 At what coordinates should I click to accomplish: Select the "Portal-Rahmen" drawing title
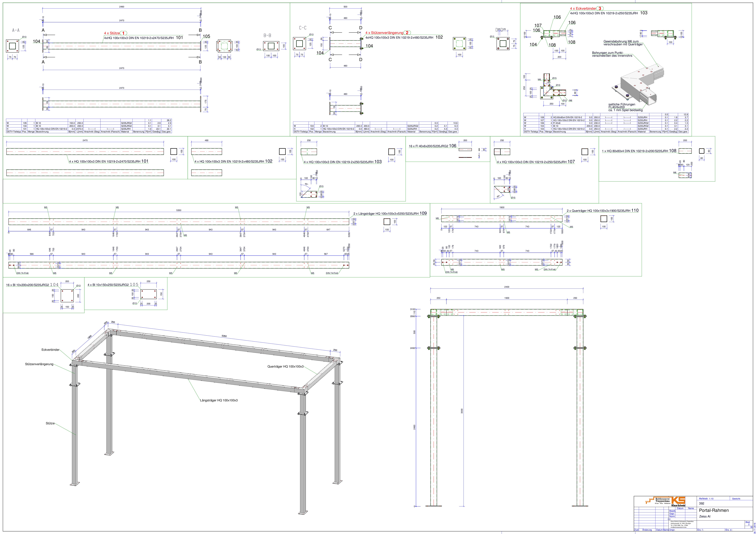click(714, 510)
